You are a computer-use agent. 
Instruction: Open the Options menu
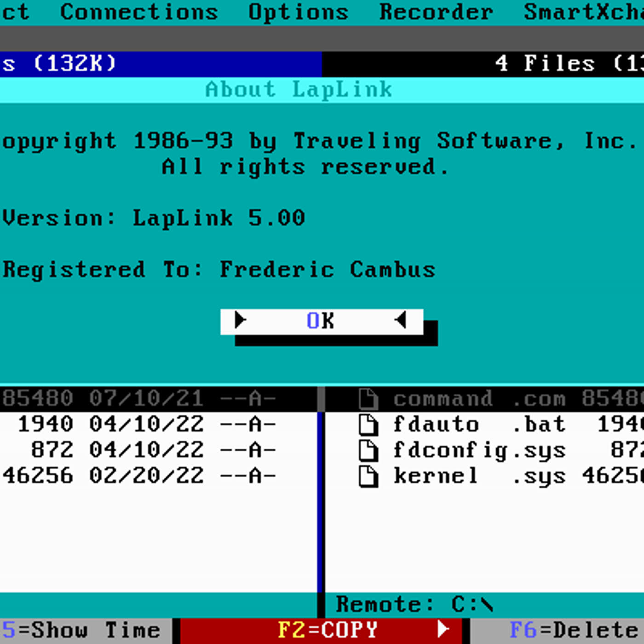[x=299, y=12]
